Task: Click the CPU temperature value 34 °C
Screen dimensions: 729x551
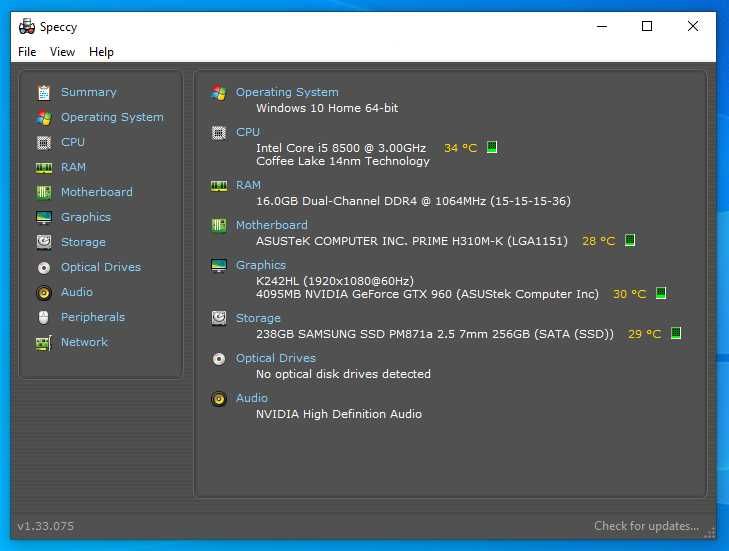Action: click(460, 148)
